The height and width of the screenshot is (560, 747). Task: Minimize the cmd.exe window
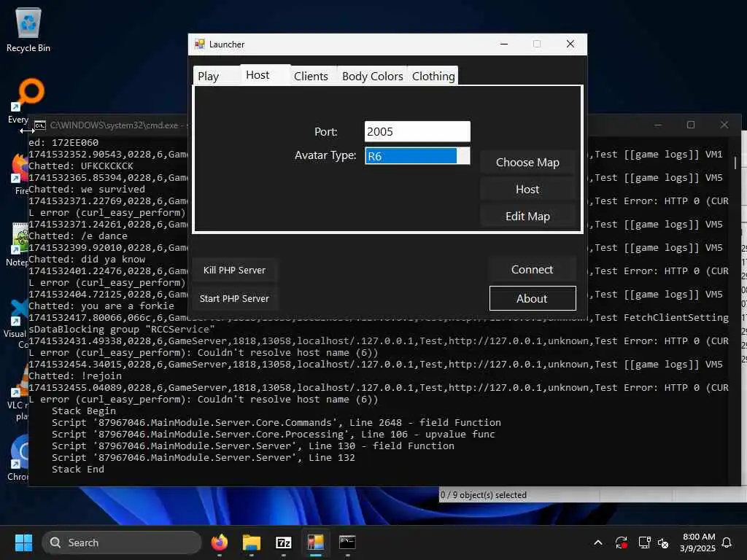click(x=657, y=125)
